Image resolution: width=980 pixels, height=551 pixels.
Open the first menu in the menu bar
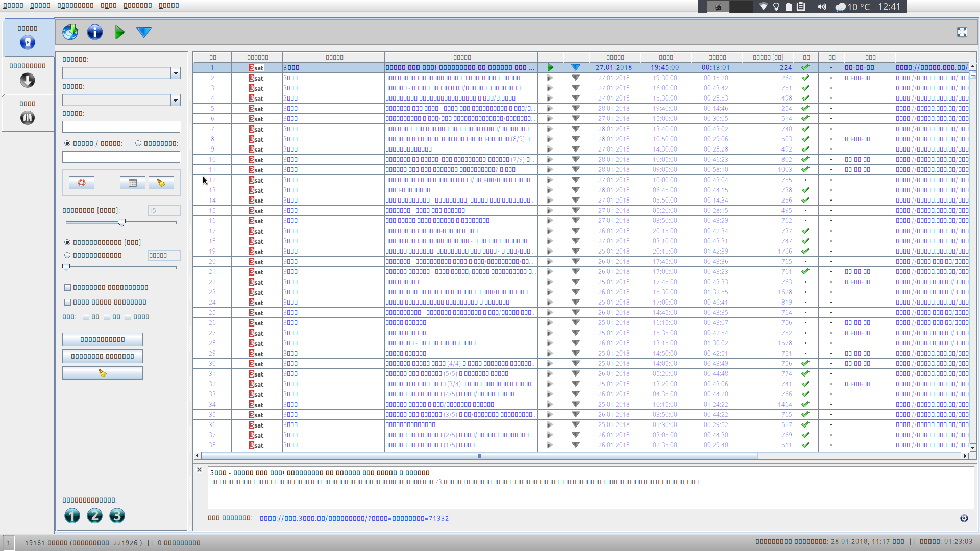click(x=13, y=5)
